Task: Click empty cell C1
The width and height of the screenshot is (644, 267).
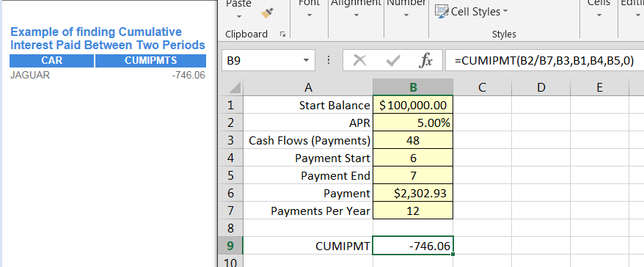Action: (x=482, y=105)
